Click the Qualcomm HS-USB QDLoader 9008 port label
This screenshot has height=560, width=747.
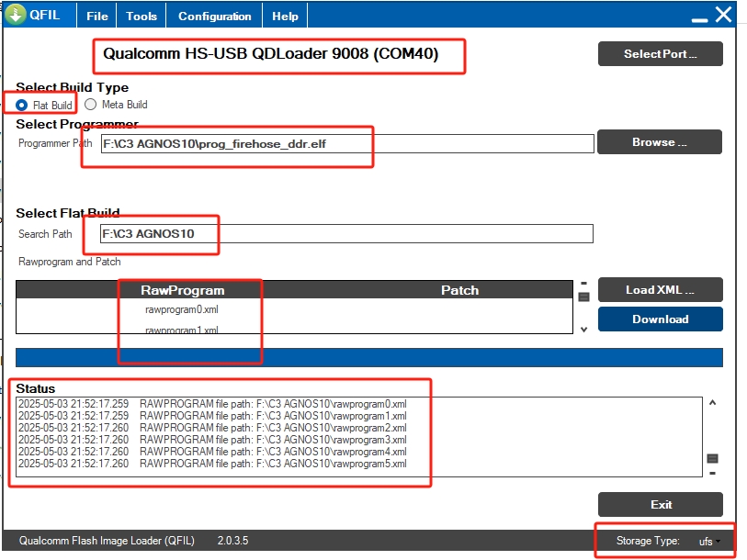tap(271, 54)
